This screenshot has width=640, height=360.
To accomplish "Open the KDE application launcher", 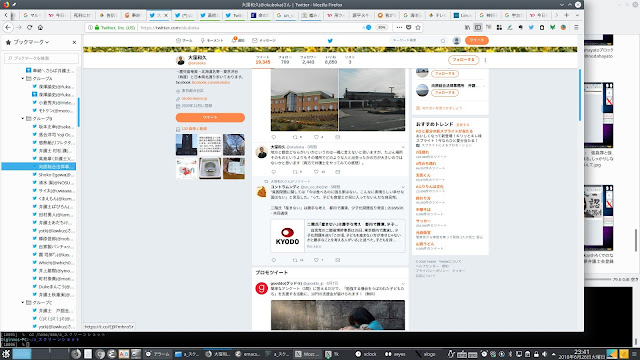I will pyautogui.click(x=6, y=354).
